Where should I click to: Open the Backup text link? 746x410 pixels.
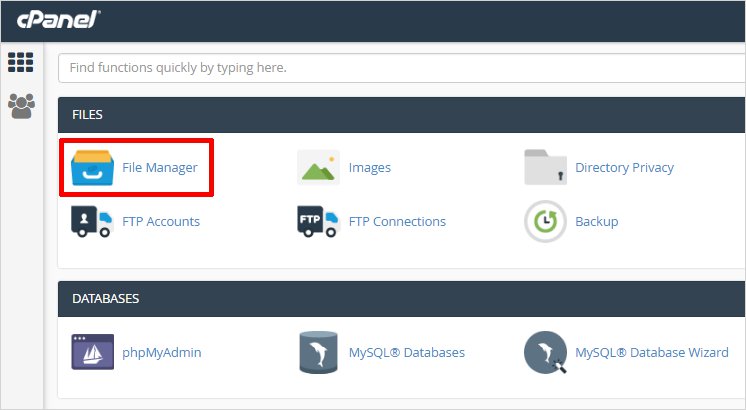(x=596, y=221)
